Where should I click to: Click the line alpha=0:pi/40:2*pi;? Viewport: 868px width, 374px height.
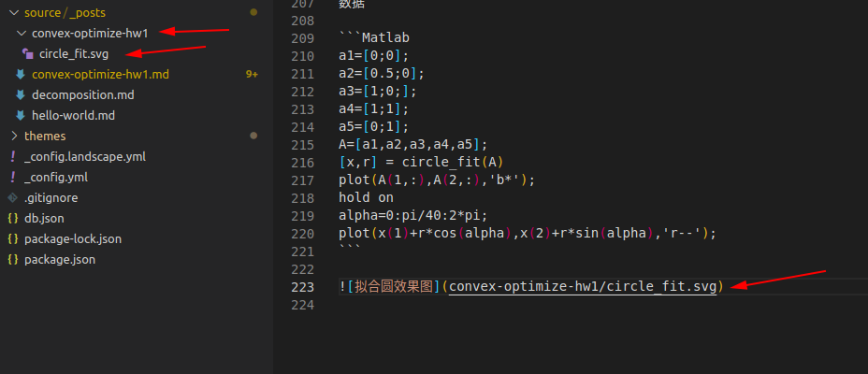pyautogui.click(x=413, y=215)
